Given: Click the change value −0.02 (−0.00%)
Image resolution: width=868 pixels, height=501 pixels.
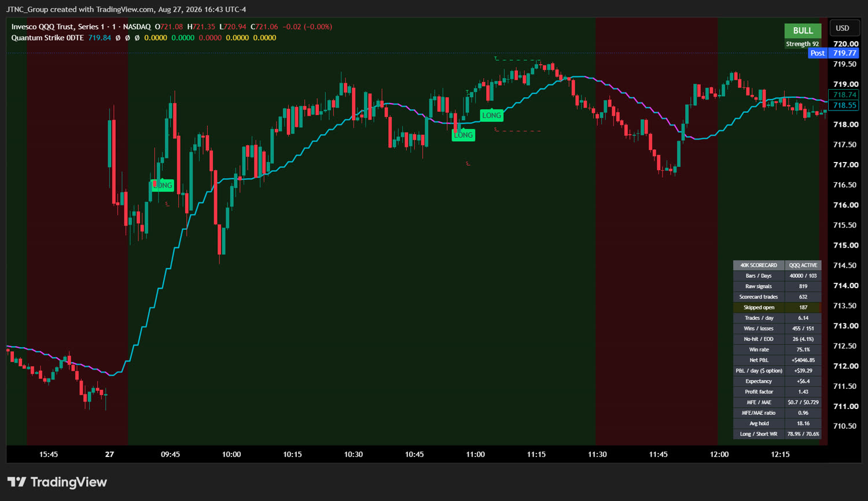Looking at the screenshot, I should click(x=307, y=27).
